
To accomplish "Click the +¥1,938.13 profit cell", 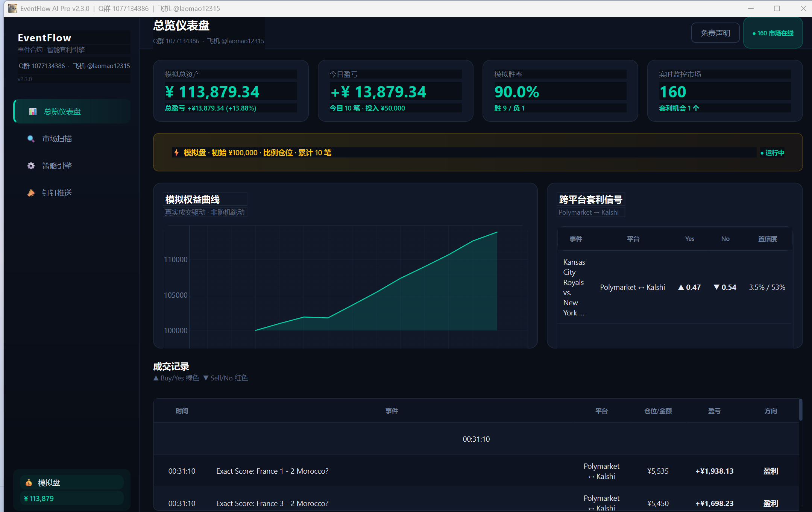I will coord(714,471).
